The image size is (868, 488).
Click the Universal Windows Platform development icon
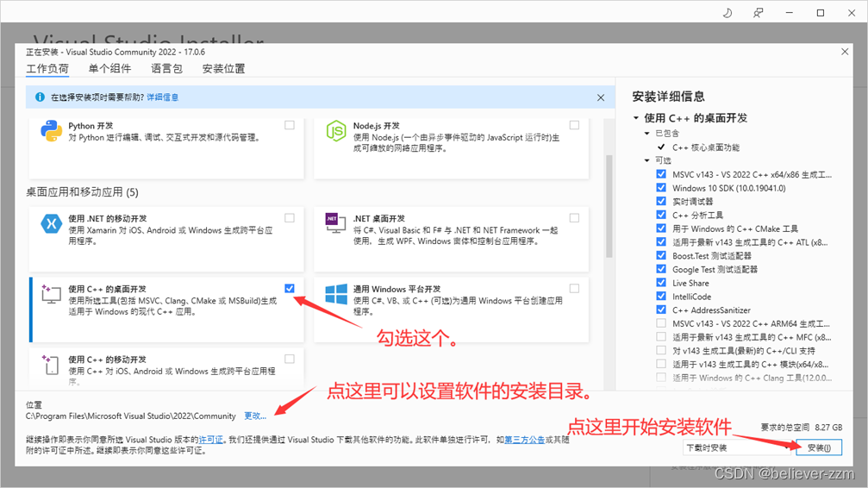pos(336,294)
